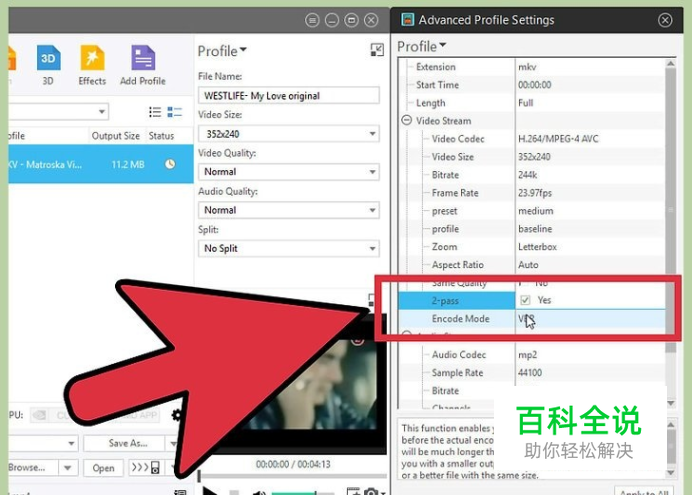692x495 pixels.
Task: Switch to plain list view icon
Action: coord(155,112)
